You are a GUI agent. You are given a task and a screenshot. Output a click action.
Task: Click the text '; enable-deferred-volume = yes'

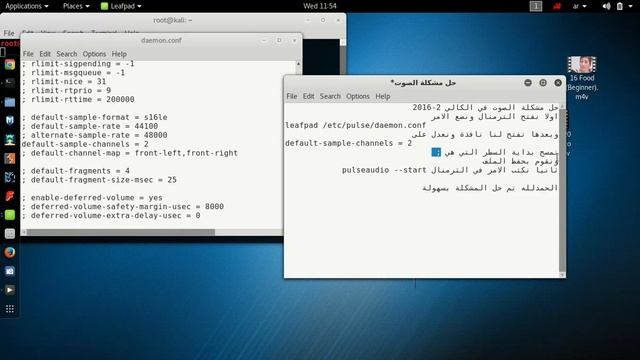pyautogui.click(x=92, y=198)
